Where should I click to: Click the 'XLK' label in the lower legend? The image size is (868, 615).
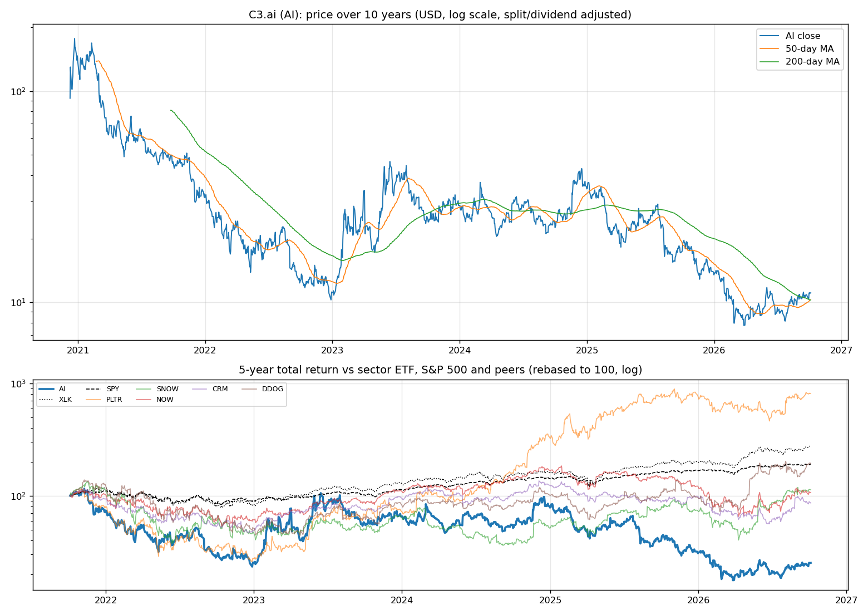point(65,400)
